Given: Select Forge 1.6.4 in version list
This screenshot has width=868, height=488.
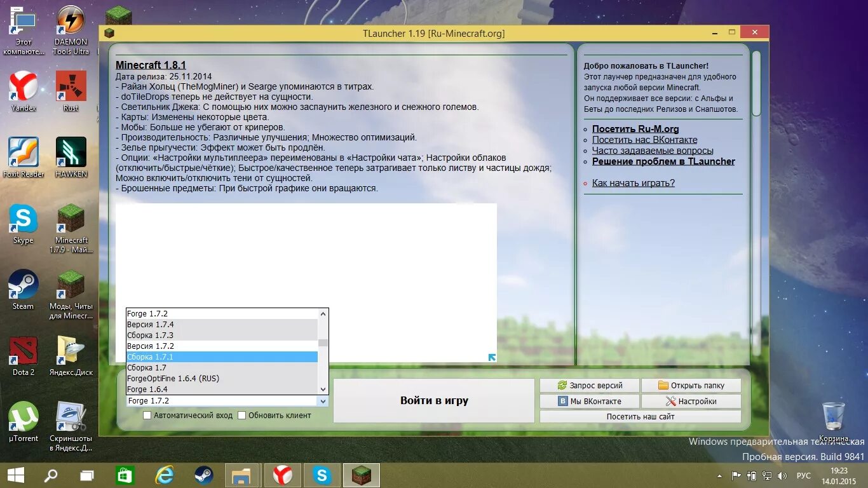Looking at the screenshot, I should 222,389.
